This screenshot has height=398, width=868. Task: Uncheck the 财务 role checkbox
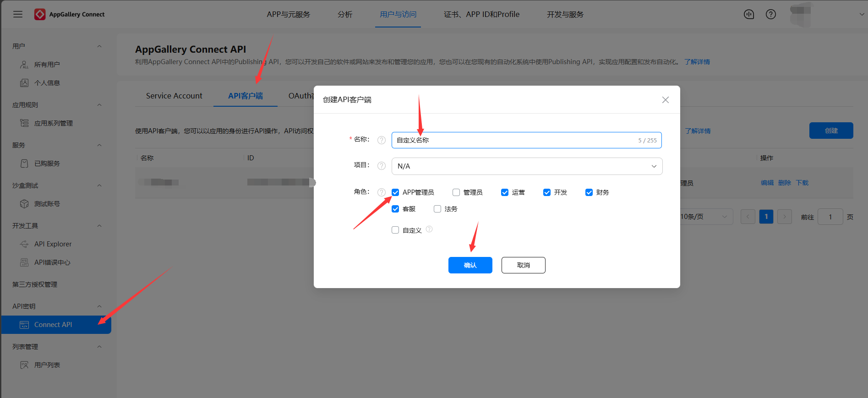click(x=589, y=192)
